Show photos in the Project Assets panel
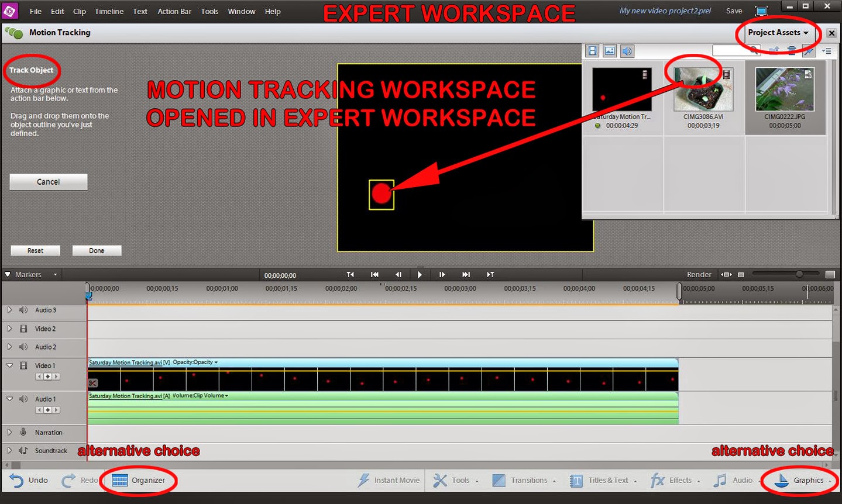 click(609, 51)
